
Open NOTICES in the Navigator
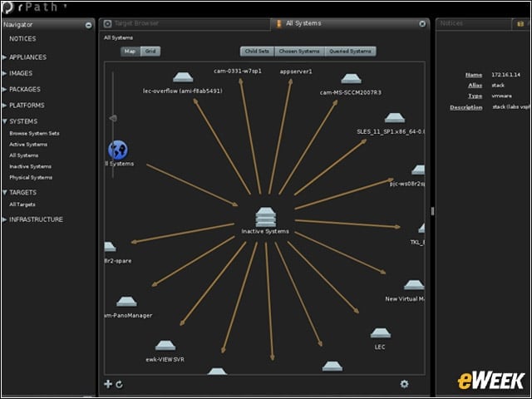click(x=22, y=39)
